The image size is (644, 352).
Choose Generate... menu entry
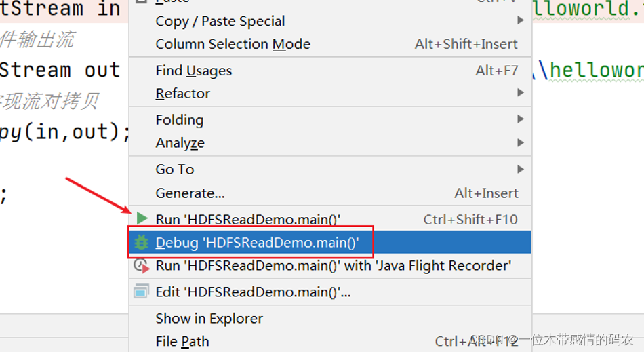[190, 193]
